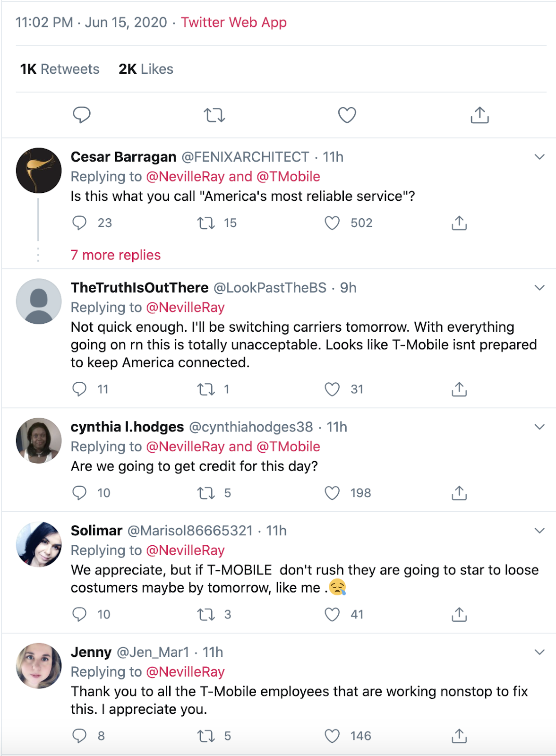Open Jenny's profile picture
This screenshot has height=756, width=556.
[39, 665]
